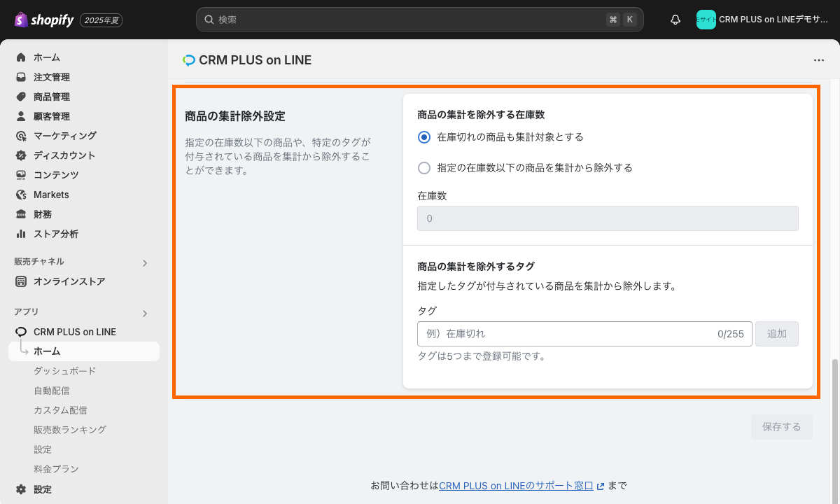The height and width of the screenshot is (504, 840).
Task: Click the 在庫数 number field
Action: tap(608, 218)
